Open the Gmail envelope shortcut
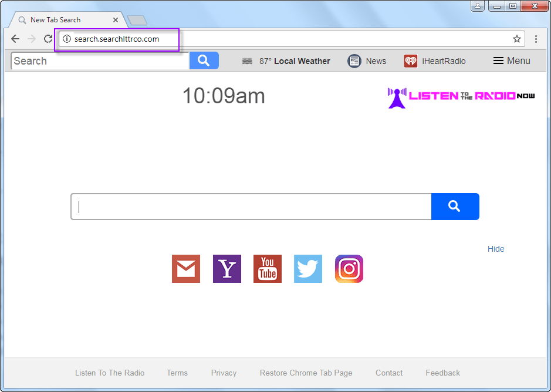 (186, 269)
